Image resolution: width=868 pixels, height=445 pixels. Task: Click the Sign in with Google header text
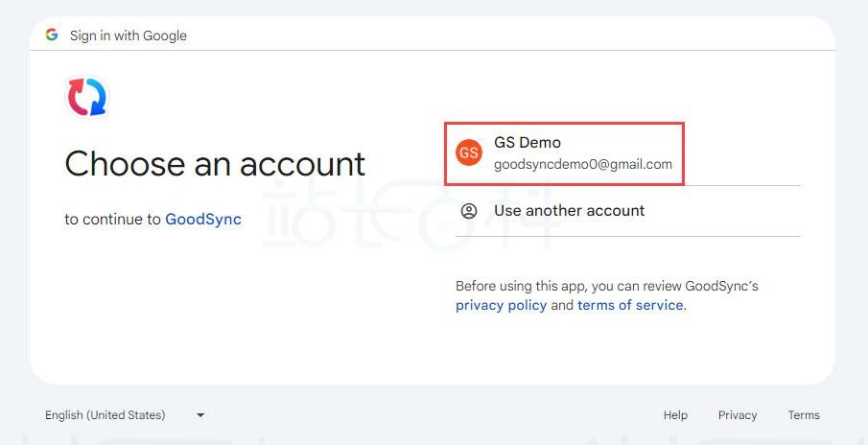[x=128, y=35]
